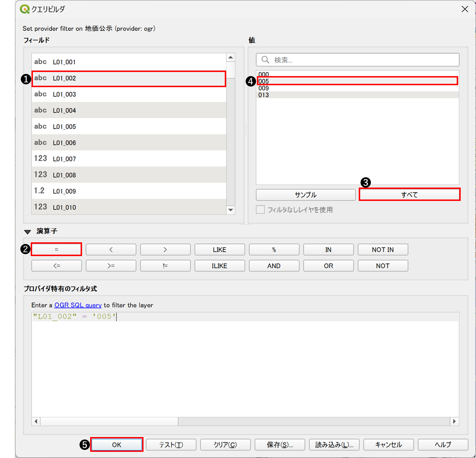Insert the != operator
The width and height of the screenshot is (476, 458).
click(x=165, y=266)
